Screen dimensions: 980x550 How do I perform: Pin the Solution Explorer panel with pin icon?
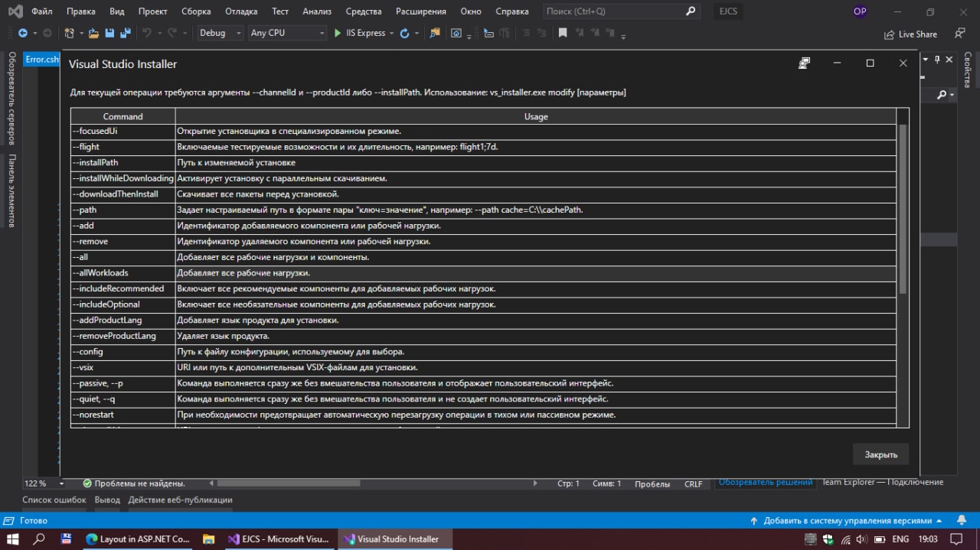coord(936,60)
